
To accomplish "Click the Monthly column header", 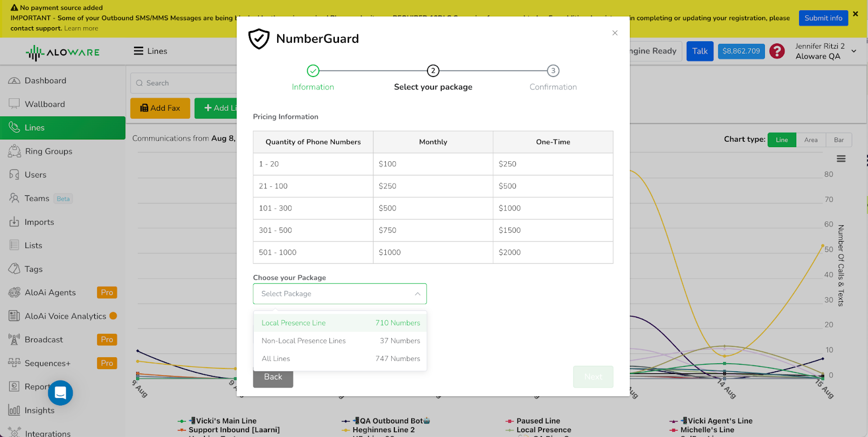I will tap(433, 142).
